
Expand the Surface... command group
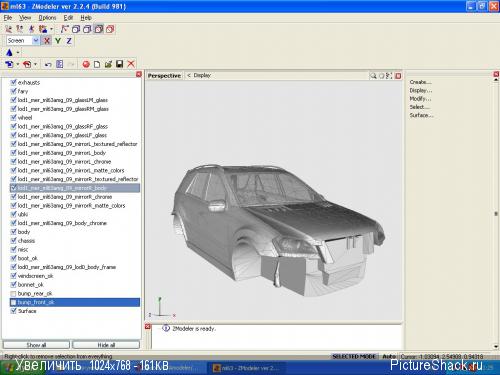pos(421,115)
